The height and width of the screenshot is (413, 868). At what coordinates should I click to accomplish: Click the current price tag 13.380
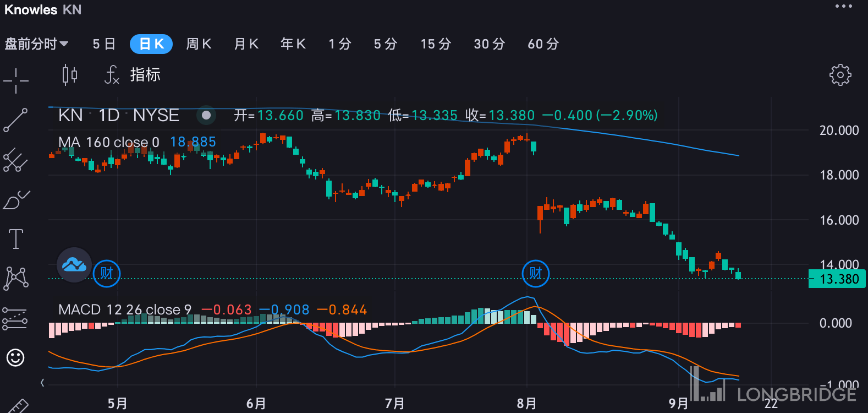837,279
